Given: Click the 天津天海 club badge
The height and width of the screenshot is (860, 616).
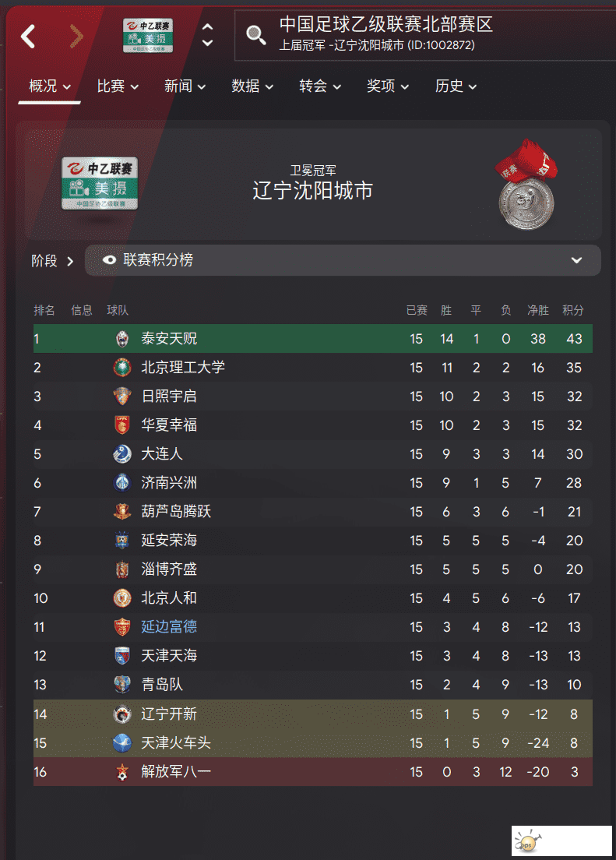Looking at the screenshot, I should click(122, 655).
